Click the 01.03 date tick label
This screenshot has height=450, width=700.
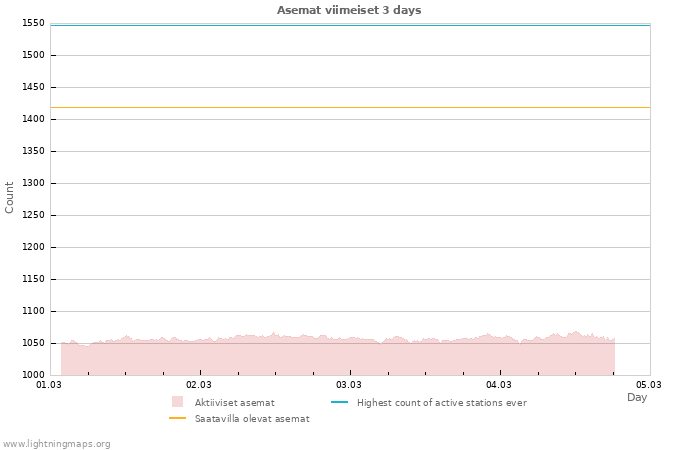pyautogui.click(x=49, y=384)
